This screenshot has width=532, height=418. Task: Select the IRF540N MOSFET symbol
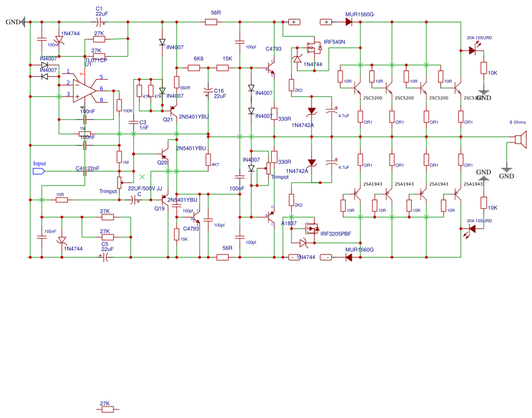[314, 48]
